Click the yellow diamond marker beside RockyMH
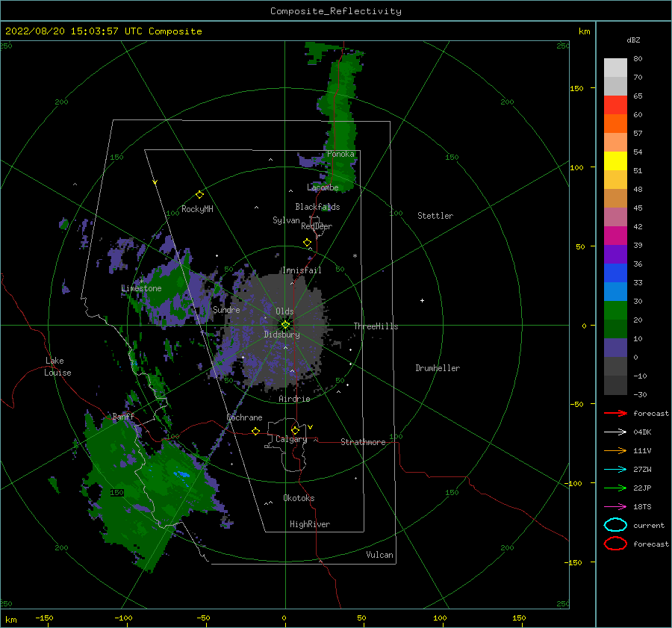Screen dimensions: 672x628 point(199,195)
